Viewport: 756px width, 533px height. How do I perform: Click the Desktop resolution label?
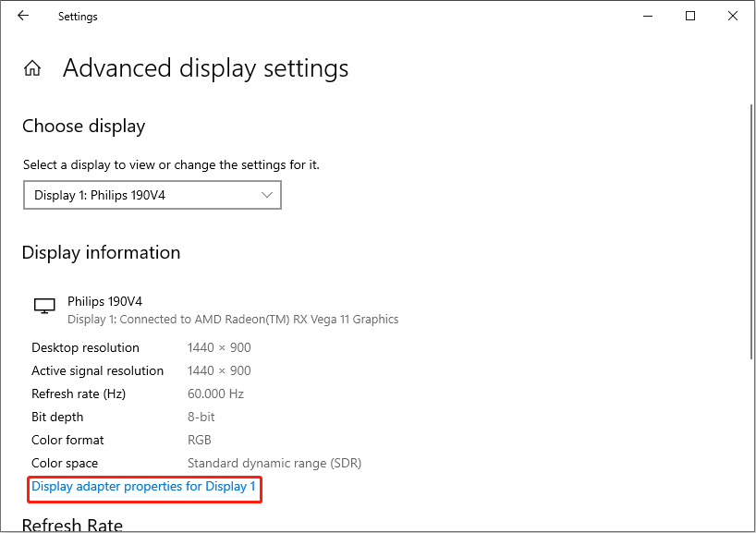(x=85, y=347)
